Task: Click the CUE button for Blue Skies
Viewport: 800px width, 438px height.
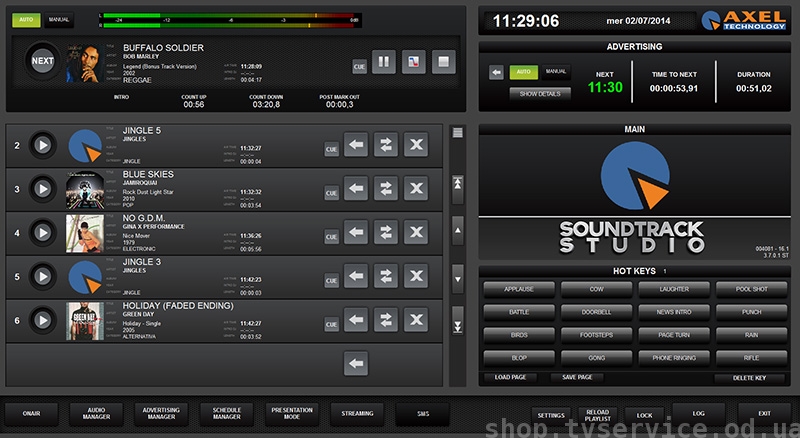Action: pos(332,193)
